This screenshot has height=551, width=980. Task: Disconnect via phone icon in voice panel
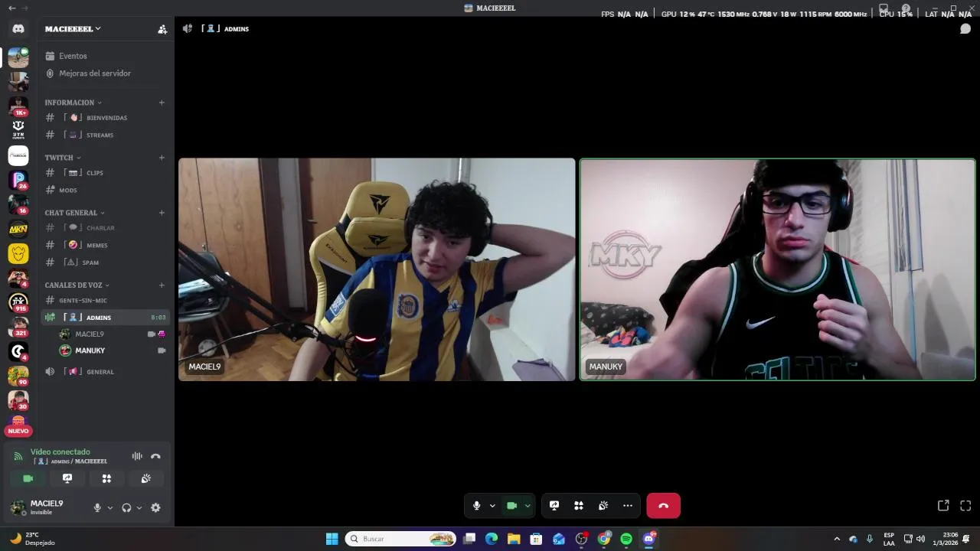pyautogui.click(x=155, y=456)
